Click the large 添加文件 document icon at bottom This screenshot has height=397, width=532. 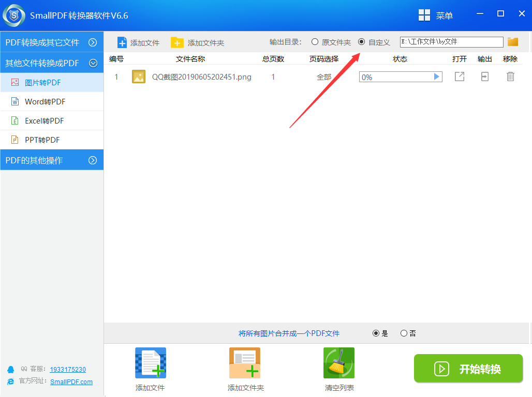151,363
